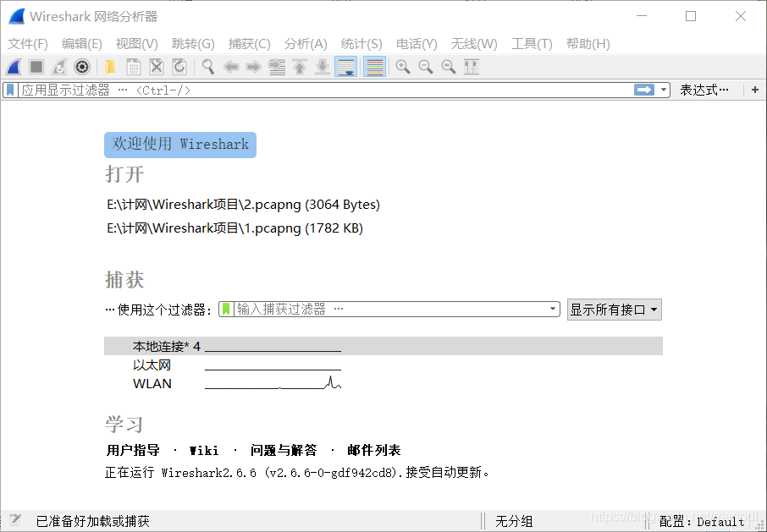
Task: Open the 视图(V) menu
Action: (136, 44)
